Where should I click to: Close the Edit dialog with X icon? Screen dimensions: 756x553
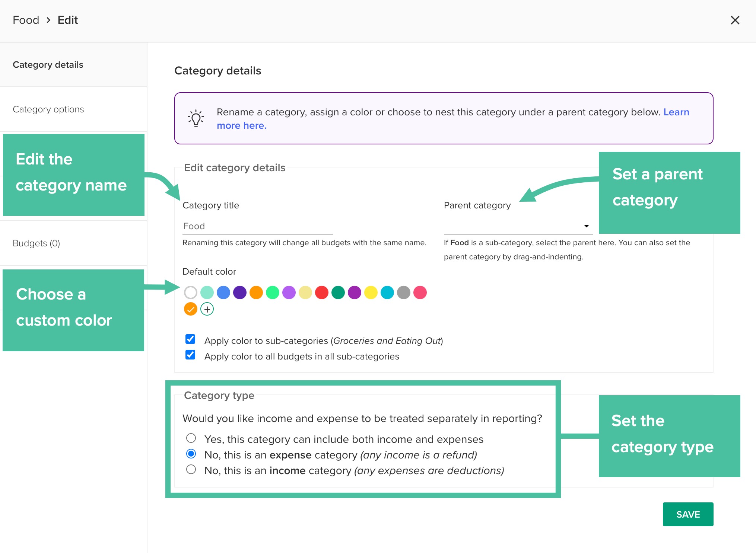735,20
